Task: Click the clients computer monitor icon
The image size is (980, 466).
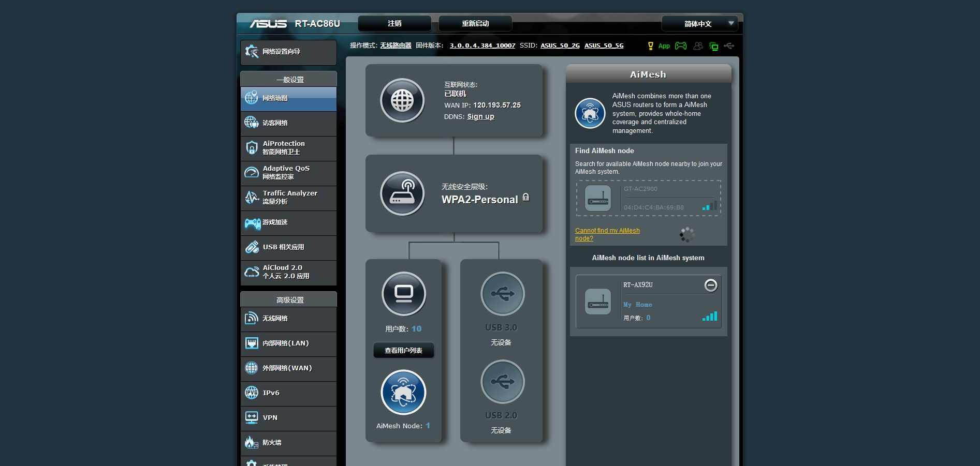Action: 404,294
